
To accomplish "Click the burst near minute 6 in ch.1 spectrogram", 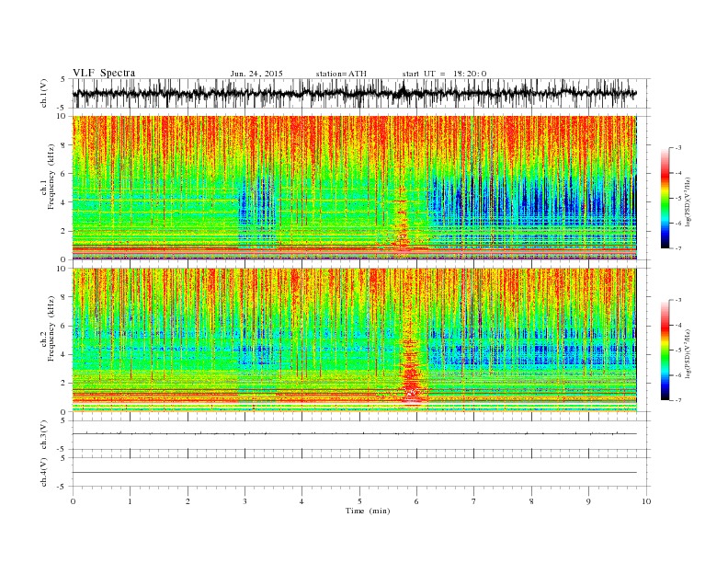I will 402,223.
